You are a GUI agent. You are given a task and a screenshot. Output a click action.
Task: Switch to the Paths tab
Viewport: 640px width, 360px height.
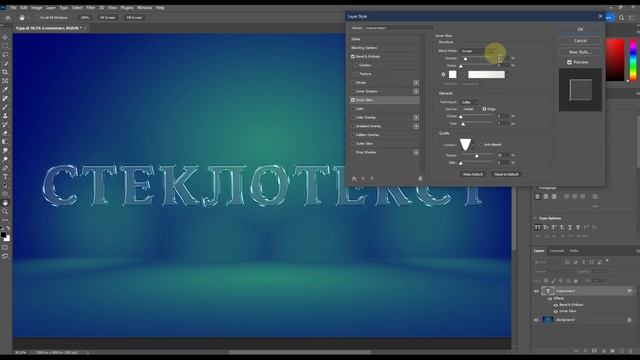tap(574, 251)
